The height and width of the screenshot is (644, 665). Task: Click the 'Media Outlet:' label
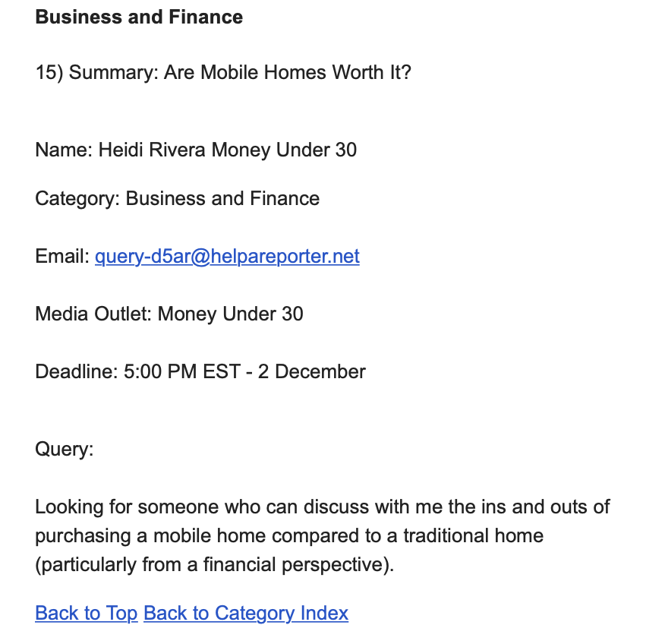point(93,314)
